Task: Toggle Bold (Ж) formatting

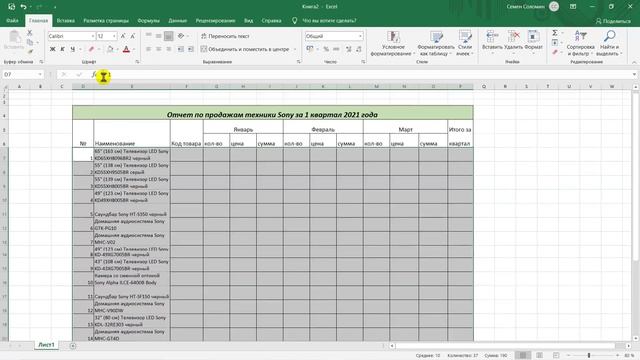Action: coord(52,49)
